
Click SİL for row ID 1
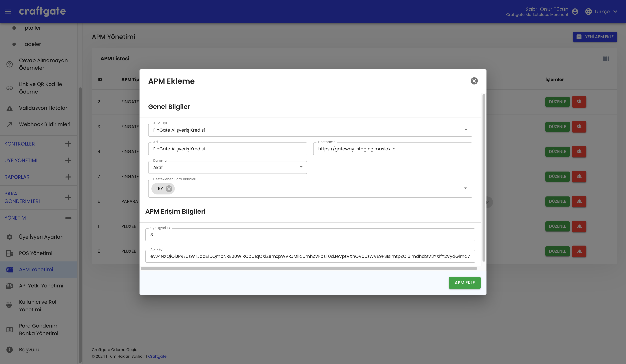[x=579, y=226]
